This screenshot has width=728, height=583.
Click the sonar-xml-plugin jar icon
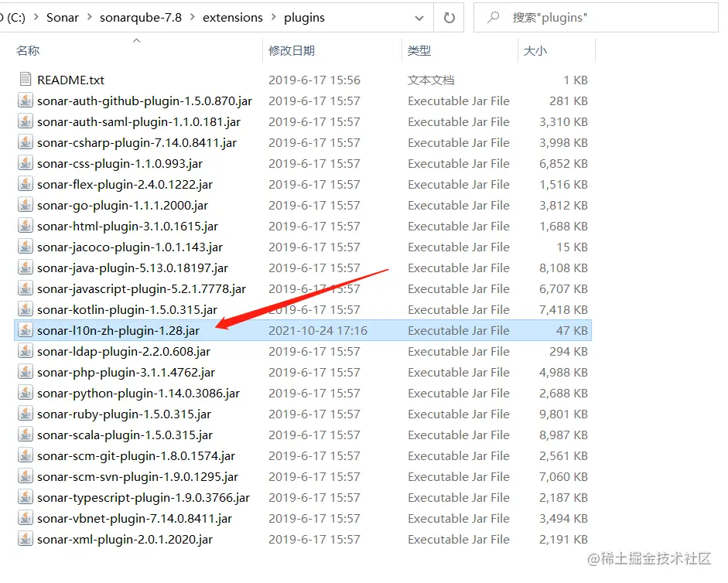pyautogui.click(x=26, y=539)
